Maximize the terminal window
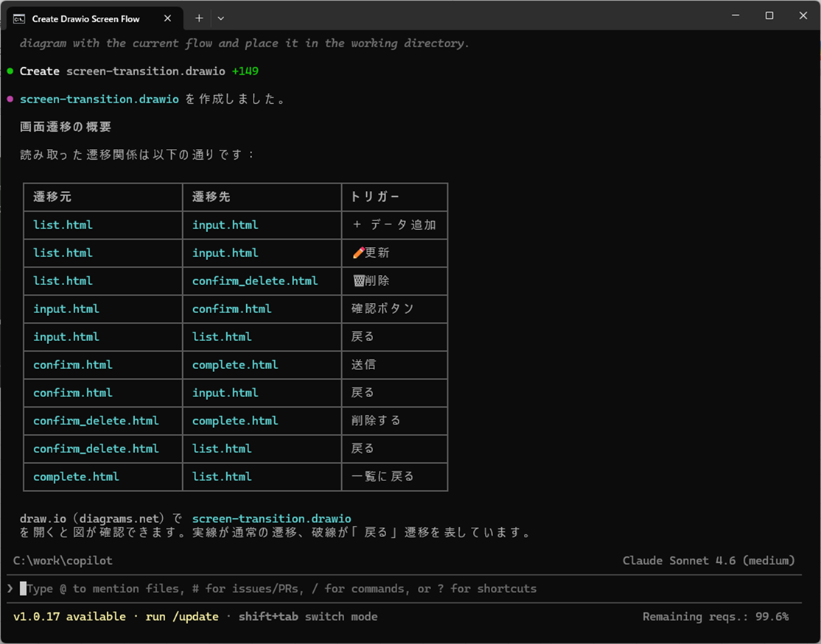The width and height of the screenshot is (821, 644). coord(769,15)
